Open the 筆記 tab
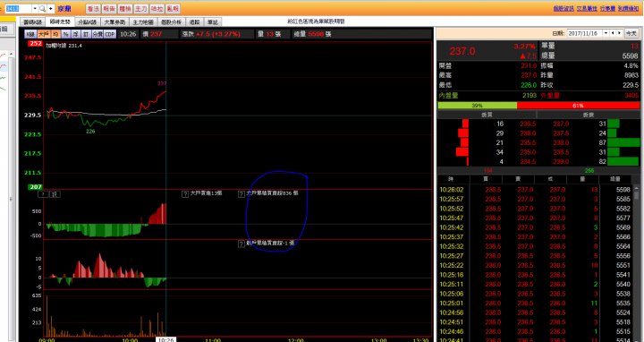 point(213,22)
